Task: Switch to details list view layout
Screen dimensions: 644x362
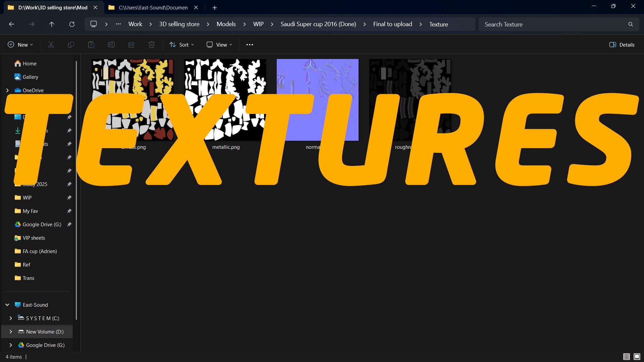Action: [x=626, y=357]
